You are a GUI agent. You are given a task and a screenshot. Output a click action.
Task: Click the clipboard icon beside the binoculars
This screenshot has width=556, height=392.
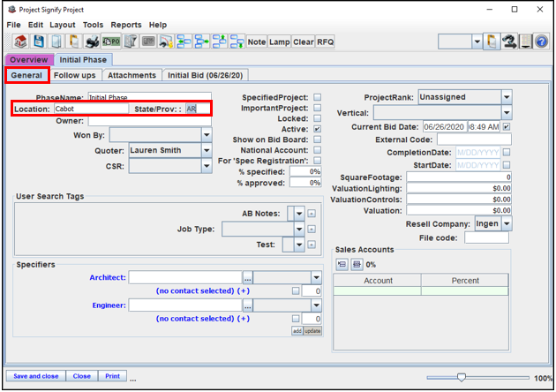point(492,41)
